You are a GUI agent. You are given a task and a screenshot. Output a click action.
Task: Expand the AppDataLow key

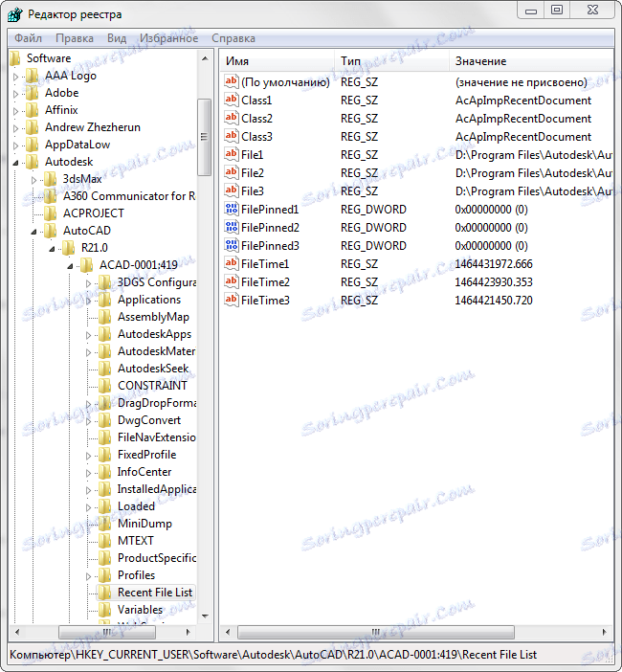[x=16, y=146]
